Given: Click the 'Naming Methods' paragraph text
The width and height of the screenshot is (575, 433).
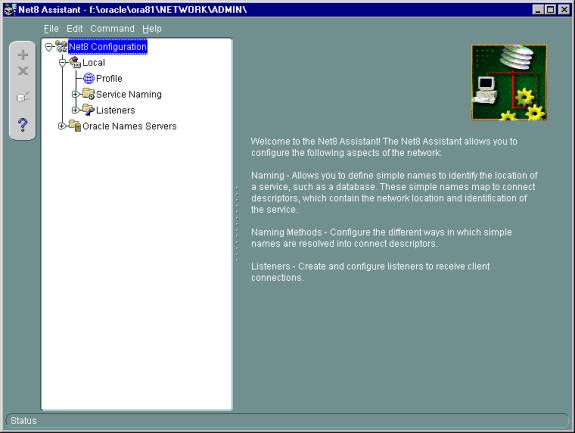Looking at the screenshot, I should click(381, 238).
